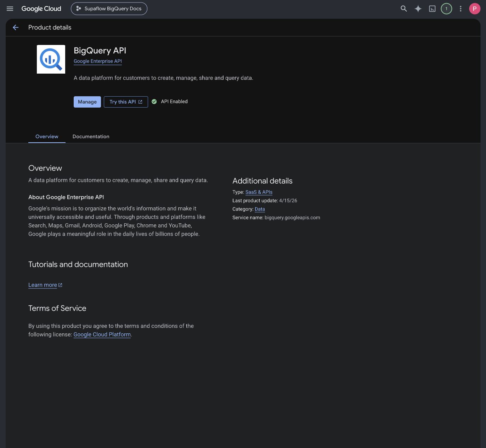The image size is (486, 448).
Task: Open the Data category link
Action: (x=260, y=209)
